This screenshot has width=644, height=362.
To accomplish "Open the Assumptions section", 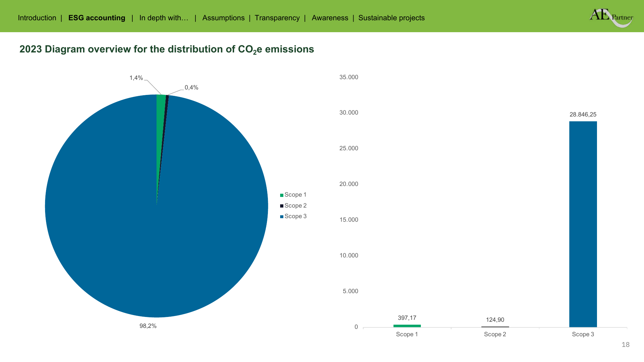I will pyautogui.click(x=223, y=18).
